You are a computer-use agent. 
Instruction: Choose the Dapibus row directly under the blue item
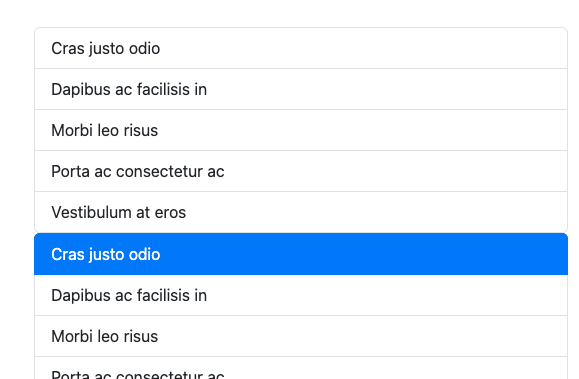(x=301, y=295)
